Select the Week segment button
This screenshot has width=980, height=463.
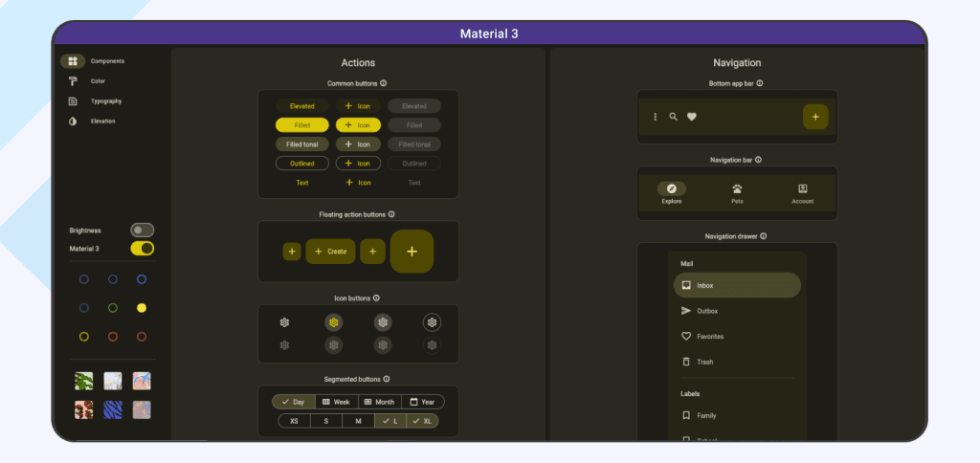(336, 402)
